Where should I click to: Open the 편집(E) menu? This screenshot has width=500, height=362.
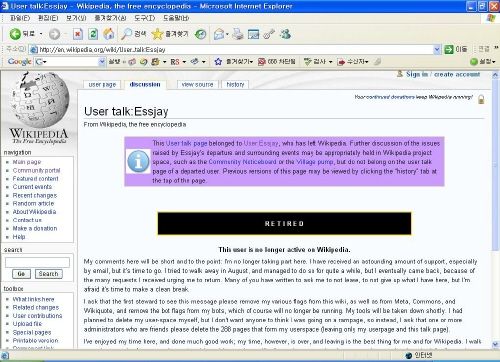pyautogui.click(x=48, y=18)
